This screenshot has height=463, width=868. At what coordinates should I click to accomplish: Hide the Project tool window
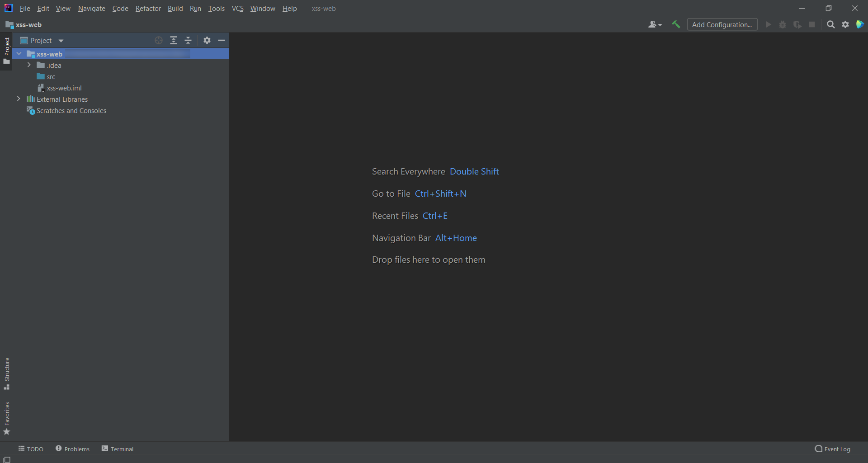coord(222,40)
